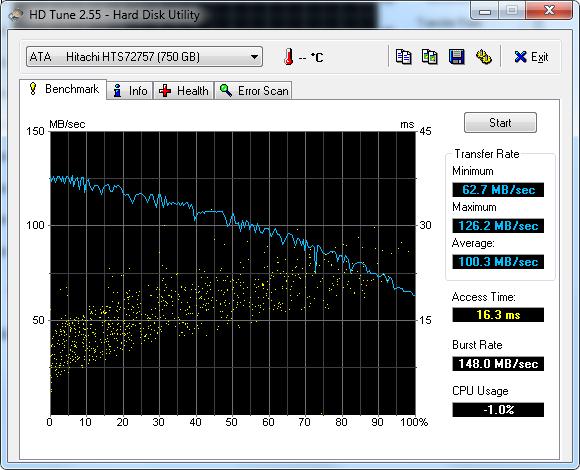Click the blue X Exit icon
The height and width of the screenshot is (470, 580).
pos(520,57)
